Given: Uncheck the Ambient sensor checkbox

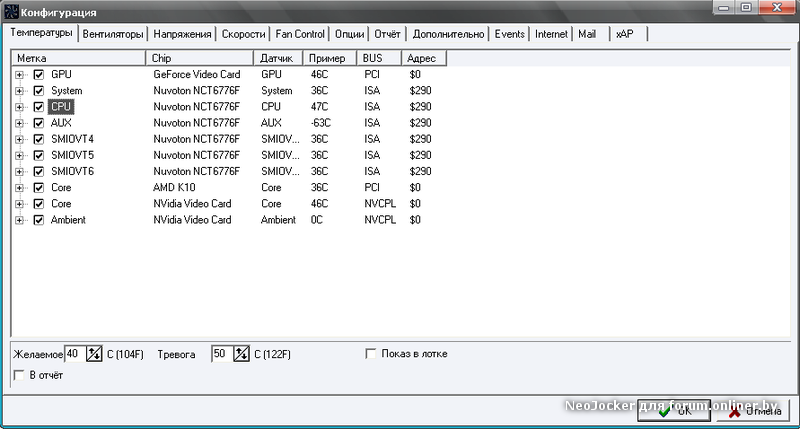Looking at the screenshot, I should [x=39, y=220].
